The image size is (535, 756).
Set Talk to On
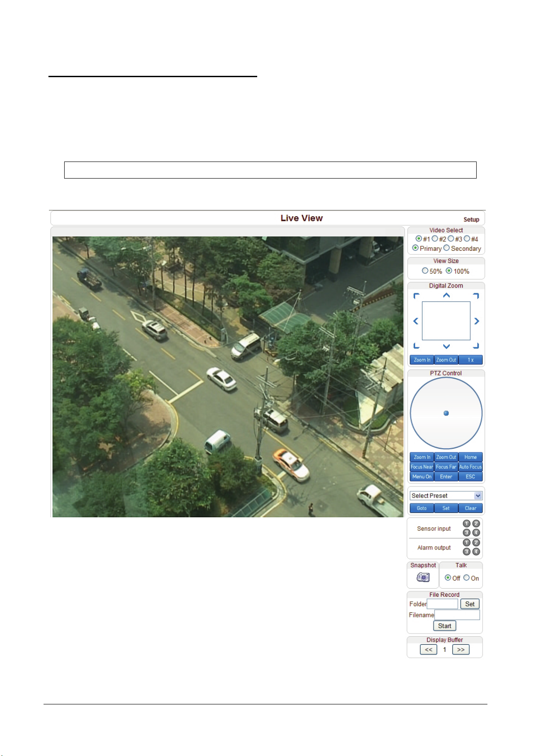point(466,578)
